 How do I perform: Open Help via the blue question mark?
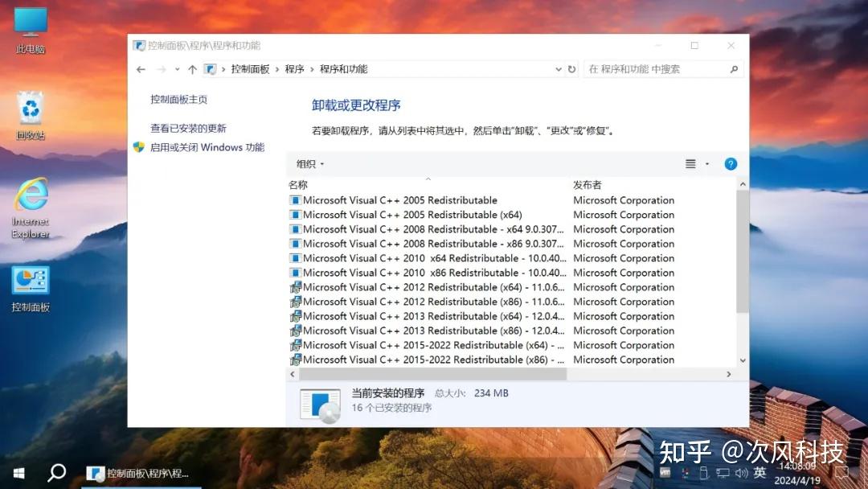tap(730, 163)
